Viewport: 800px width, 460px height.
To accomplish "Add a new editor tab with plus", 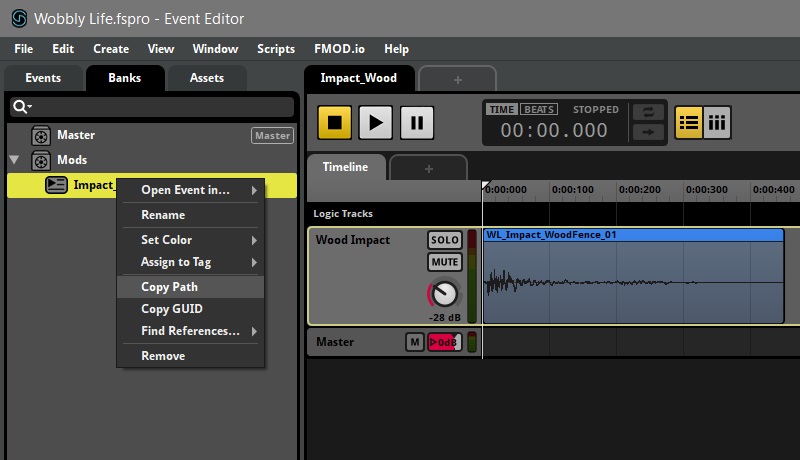I will (x=458, y=80).
